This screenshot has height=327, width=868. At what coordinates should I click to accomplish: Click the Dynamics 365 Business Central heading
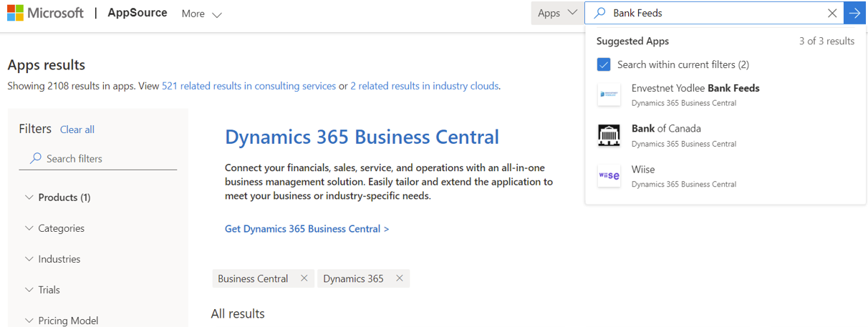[362, 137]
